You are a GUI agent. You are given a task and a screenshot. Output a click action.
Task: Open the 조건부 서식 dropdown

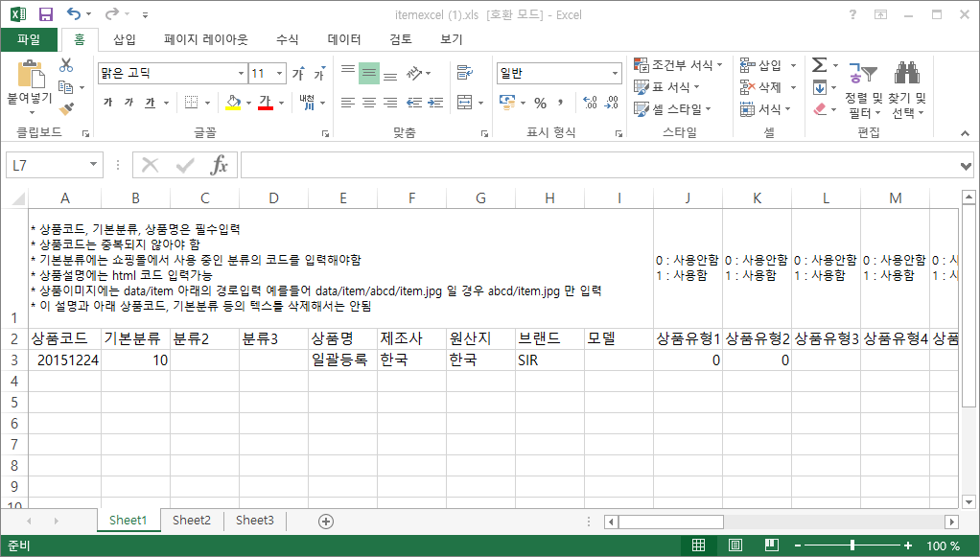pyautogui.click(x=678, y=65)
